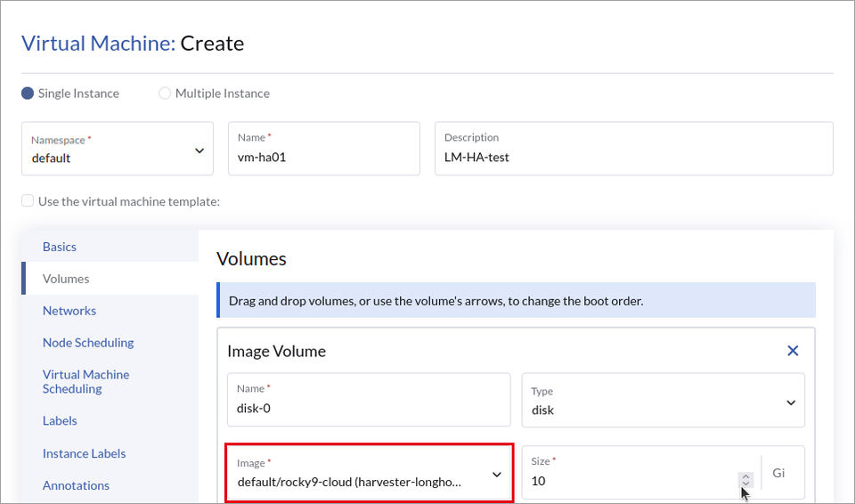Focus the VM Name field 'vm-ha01'
Screen dimensions: 855x504
pyautogui.click(x=324, y=149)
